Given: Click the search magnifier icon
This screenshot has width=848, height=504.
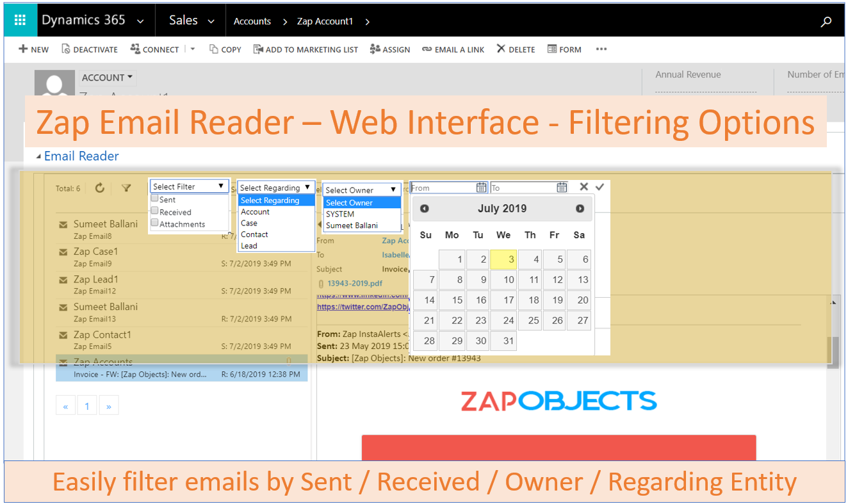Looking at the screenshot, I should coord(826,21).
